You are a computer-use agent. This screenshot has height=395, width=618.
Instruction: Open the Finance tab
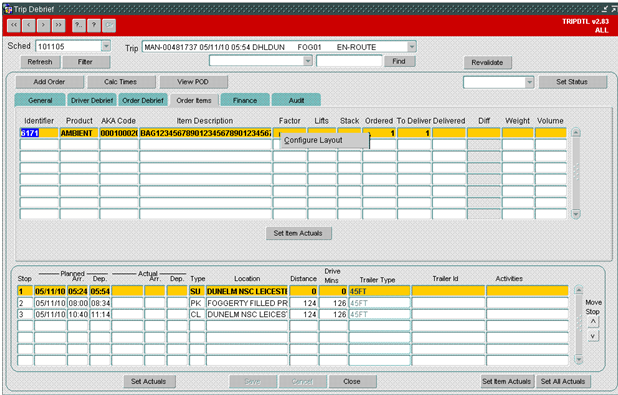click(x=245, y=100)
